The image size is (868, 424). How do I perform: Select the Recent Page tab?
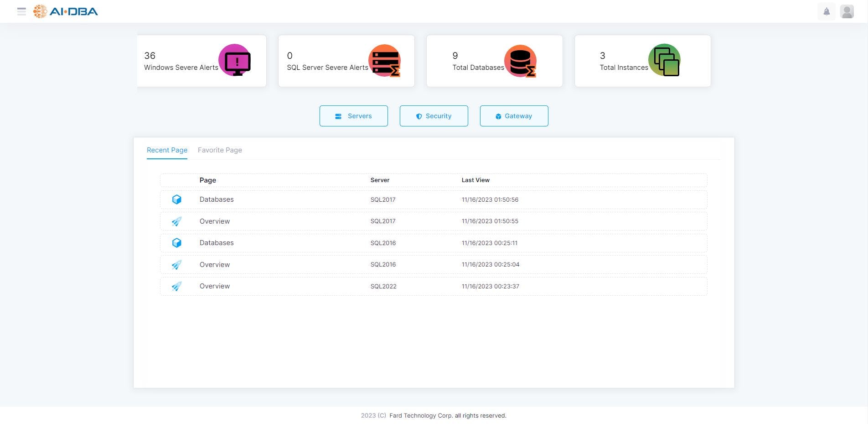point(167,150)
